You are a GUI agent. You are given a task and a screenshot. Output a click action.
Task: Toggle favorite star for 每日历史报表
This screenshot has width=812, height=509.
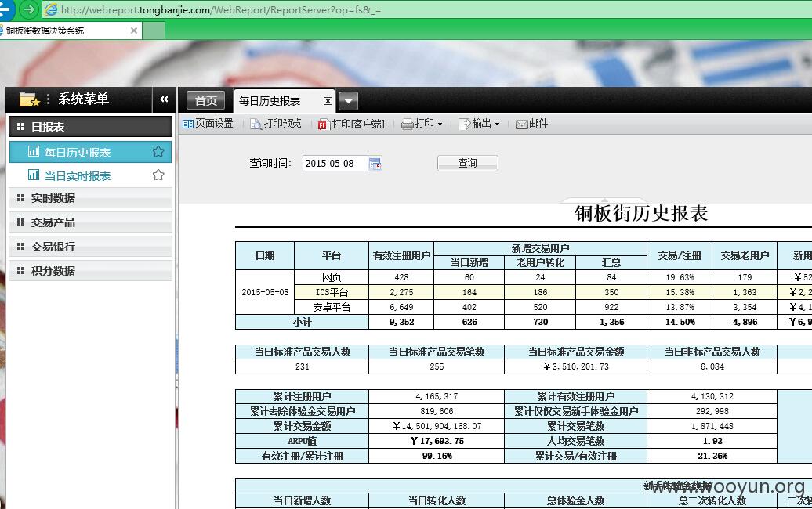(x=158, y=152)
